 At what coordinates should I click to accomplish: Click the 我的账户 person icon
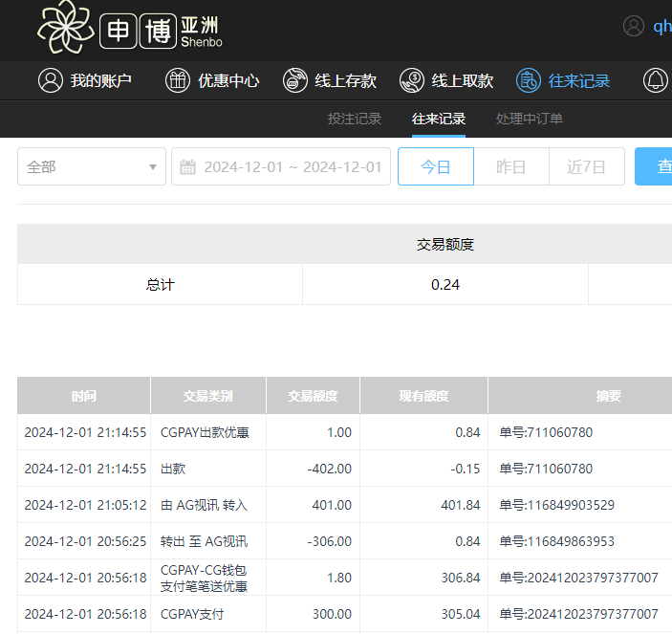50,81
